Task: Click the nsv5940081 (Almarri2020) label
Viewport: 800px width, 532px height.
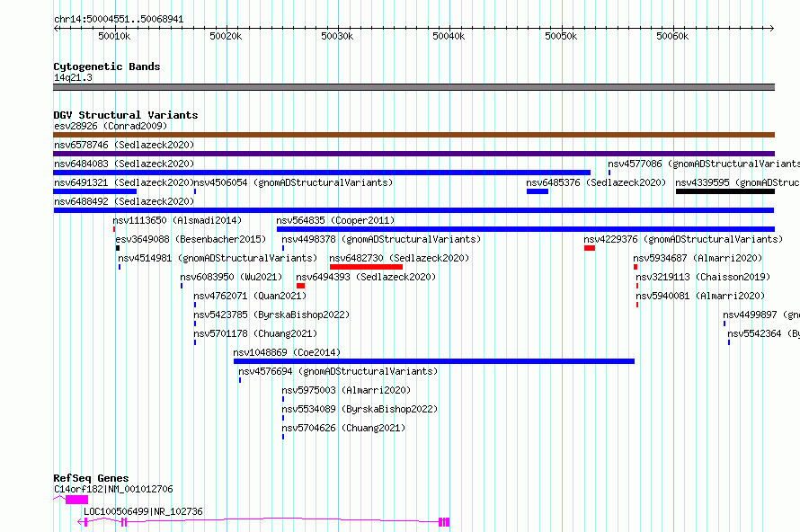Action: pyautogui.click(x=700, y=296)
